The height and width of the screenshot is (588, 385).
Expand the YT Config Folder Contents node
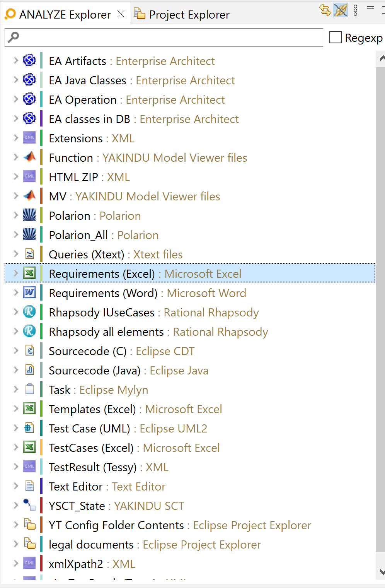(x=15, y=525)
